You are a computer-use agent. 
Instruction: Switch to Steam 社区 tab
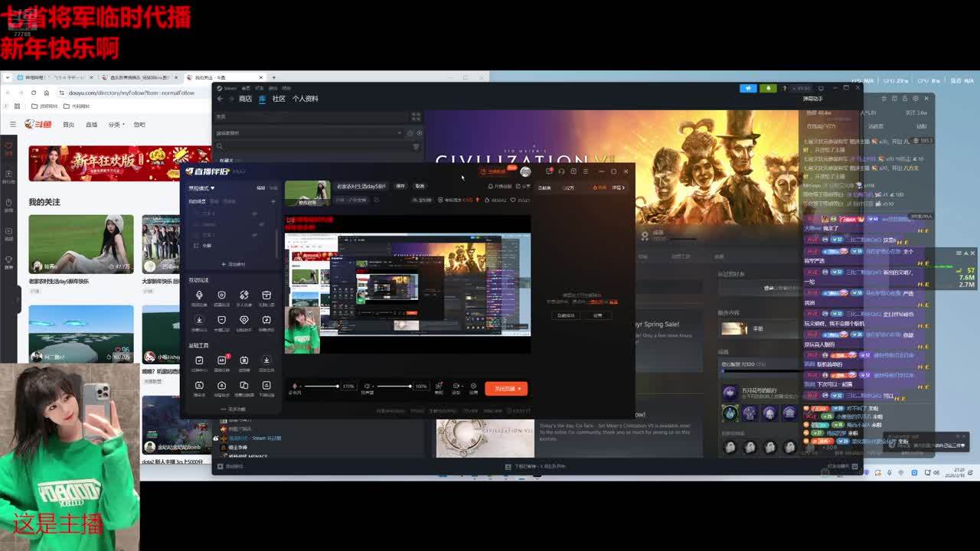point(279,99)
